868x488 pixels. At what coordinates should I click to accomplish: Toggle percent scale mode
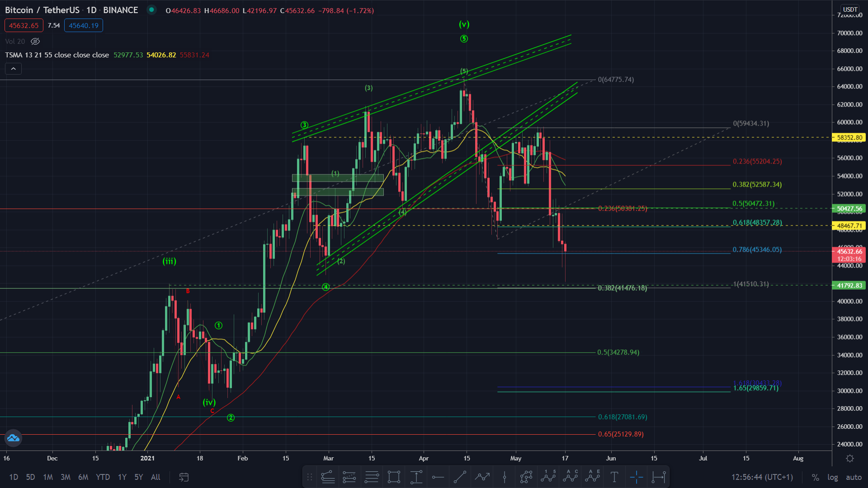click(816, 477)
